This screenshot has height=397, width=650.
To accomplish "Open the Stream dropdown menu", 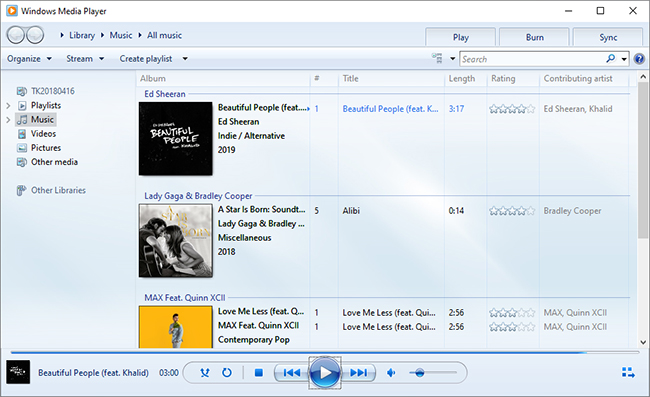I will (x=85, y=58).
